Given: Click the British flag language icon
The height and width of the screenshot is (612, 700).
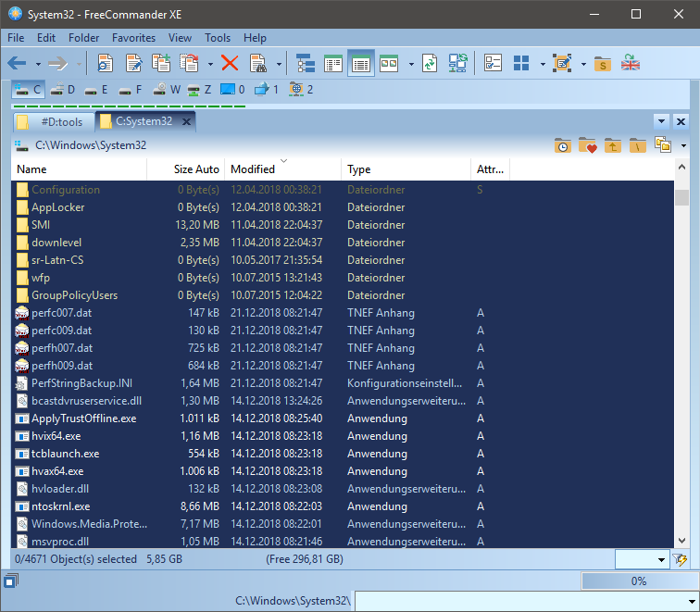Looking at the screenshot, I should tap(631, 63).
